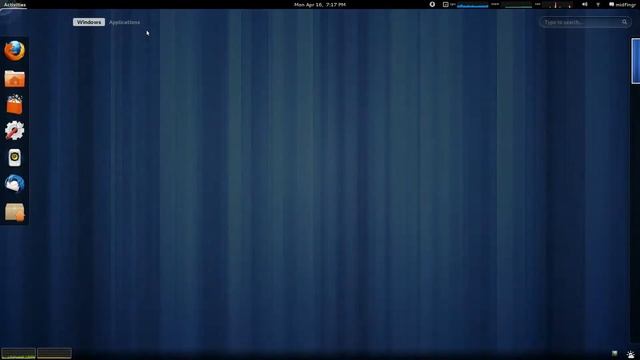The width and height of the screenshot is (640, 360).
Task: Click the magnifier icon in search box
Action: 624,22
